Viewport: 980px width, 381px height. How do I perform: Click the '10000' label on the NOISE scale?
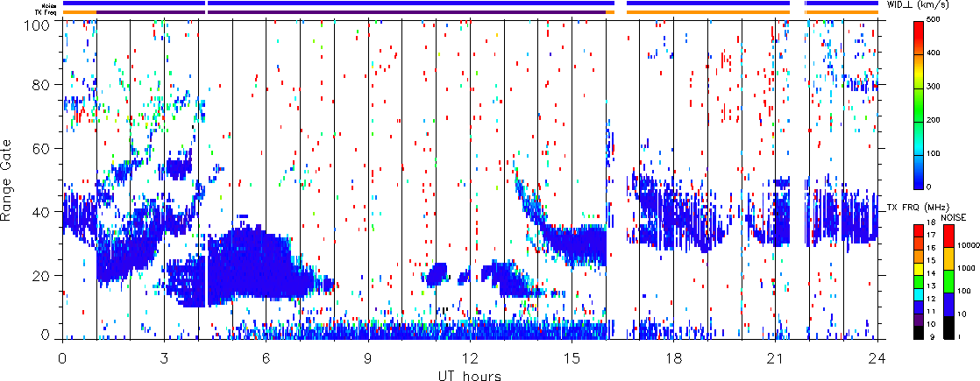[968, 245]
